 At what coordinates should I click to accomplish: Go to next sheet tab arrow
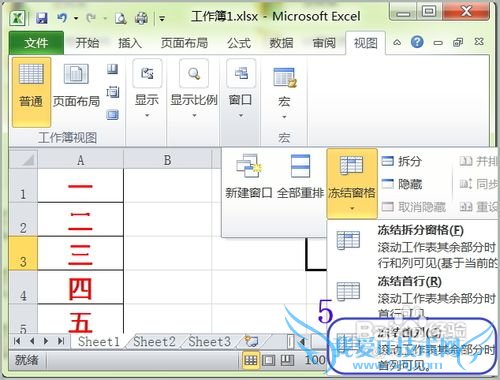click(46, 341)
